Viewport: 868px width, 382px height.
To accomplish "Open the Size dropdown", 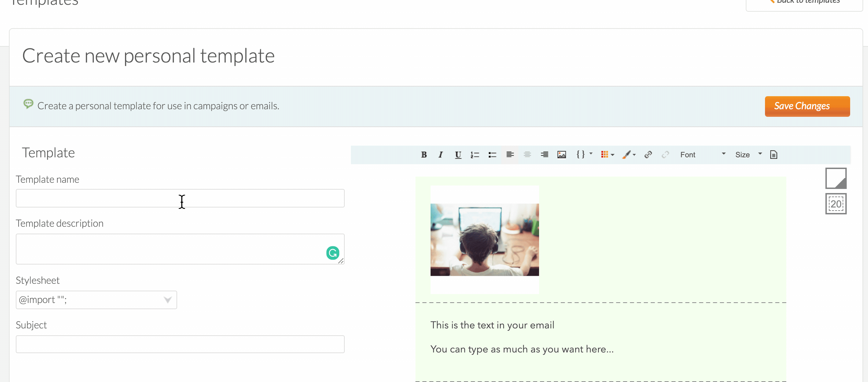I will pos(749,155).
